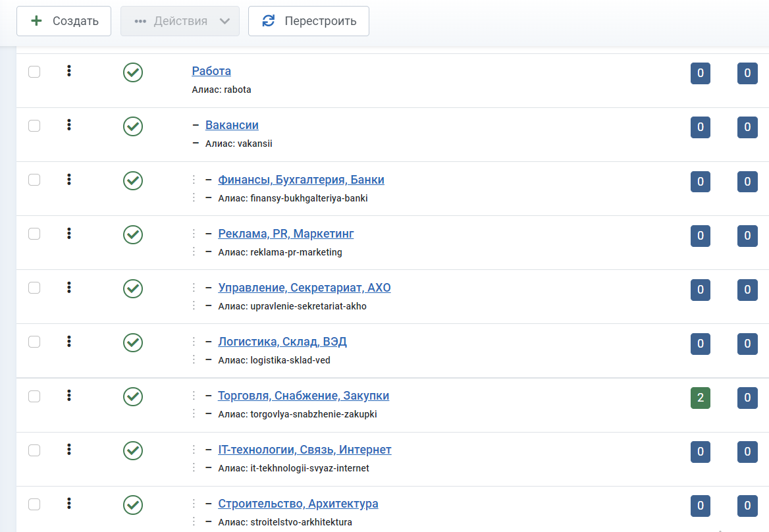
Task: Open three-dot menu for Реклама, PR, Маркетинг
Action: 68,234
